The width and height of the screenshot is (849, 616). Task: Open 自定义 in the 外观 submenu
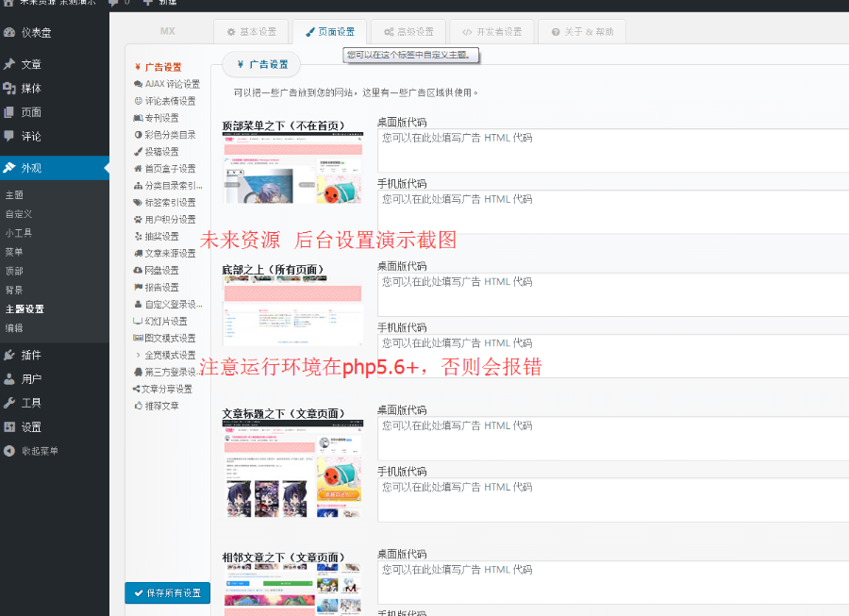click(x=19, y=214)
